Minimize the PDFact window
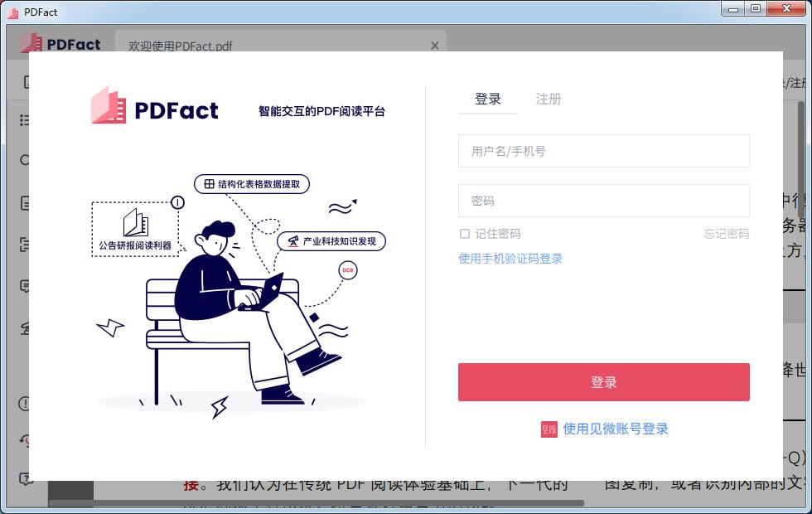The width and height of the screenshot is (812, 514). (x=732, y=9)
